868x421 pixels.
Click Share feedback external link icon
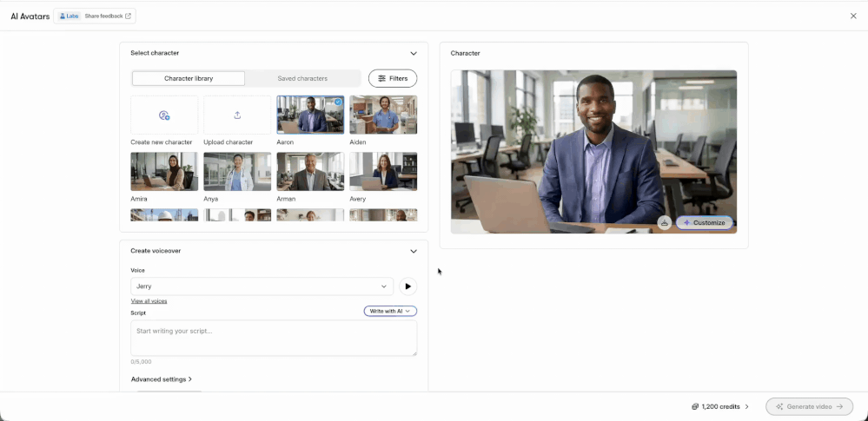129,16
